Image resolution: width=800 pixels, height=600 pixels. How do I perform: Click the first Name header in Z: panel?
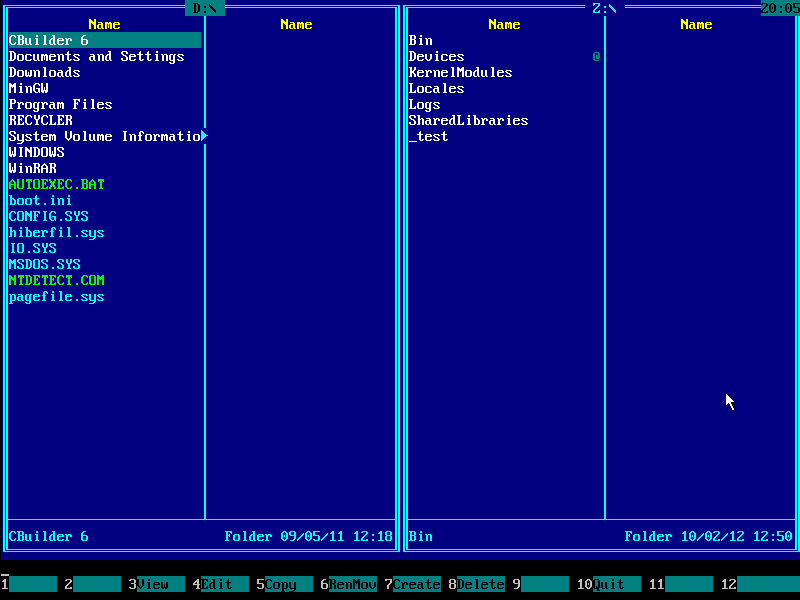pos(504,24)
